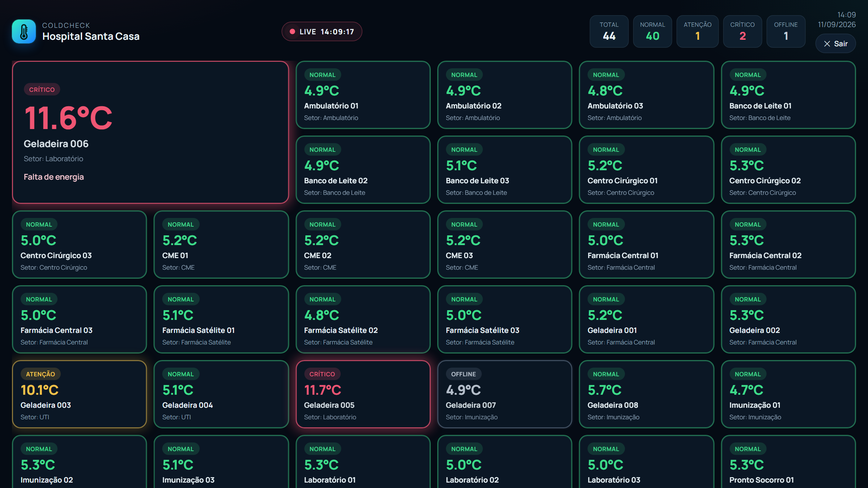Click the Falta de energia alert text

pyautogui.click(x=54, y=177)
